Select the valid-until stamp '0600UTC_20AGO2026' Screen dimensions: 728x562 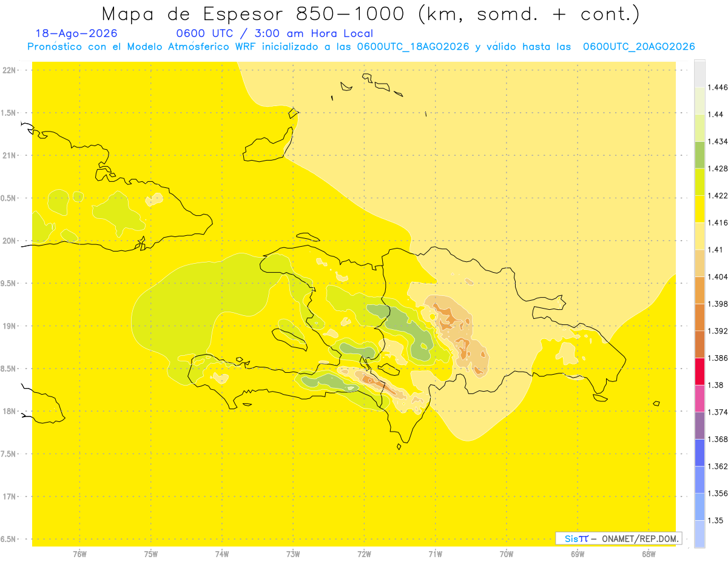[639, 47]
